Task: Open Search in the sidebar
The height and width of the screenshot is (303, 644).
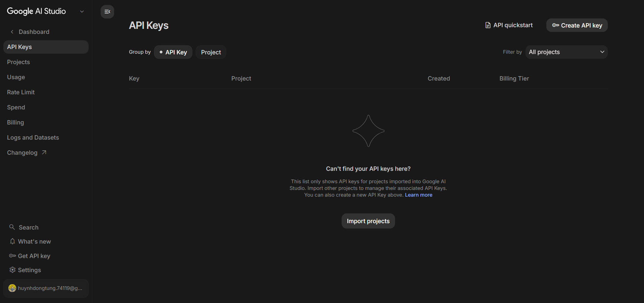Action: pyautogui.click(x=46, y=227)
